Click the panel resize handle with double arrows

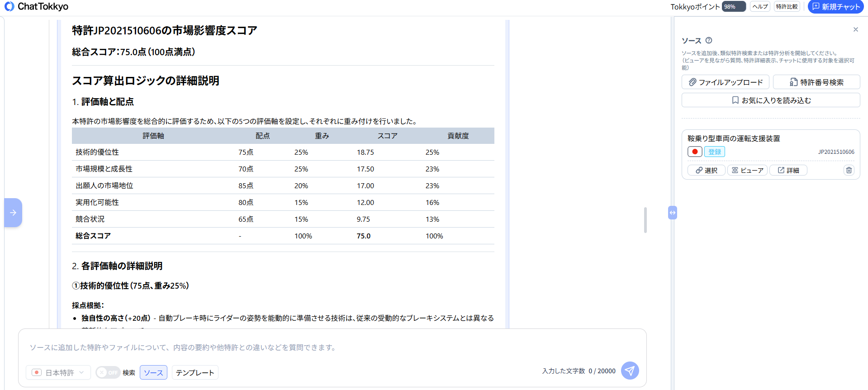[673, 213]
